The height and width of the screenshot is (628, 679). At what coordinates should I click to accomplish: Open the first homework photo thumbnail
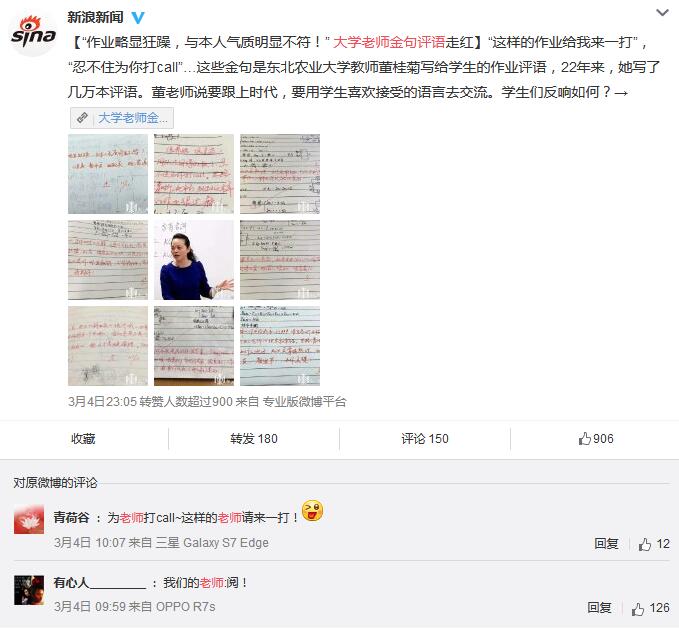tap(108, 174)
